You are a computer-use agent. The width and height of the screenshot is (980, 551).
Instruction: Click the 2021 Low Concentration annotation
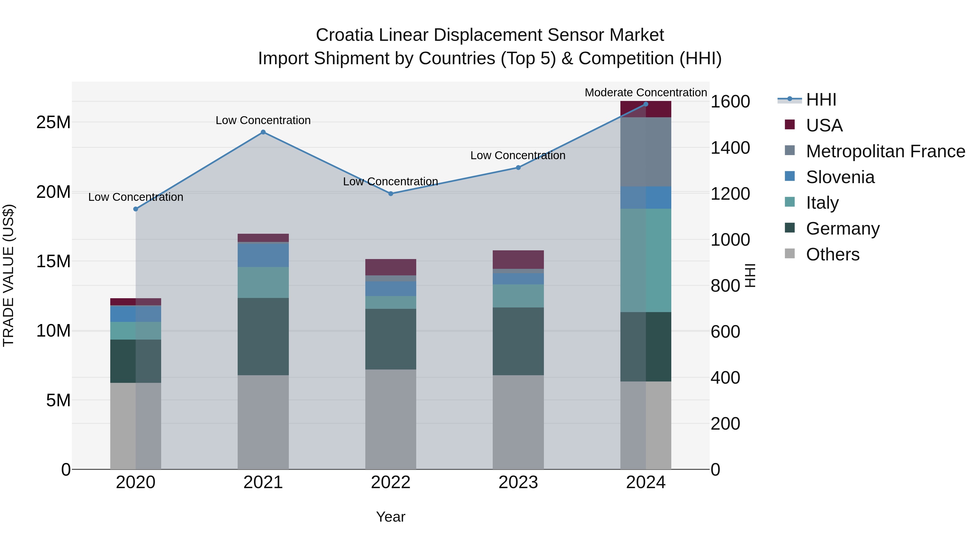pyautogui.click(x=263, y=120)
